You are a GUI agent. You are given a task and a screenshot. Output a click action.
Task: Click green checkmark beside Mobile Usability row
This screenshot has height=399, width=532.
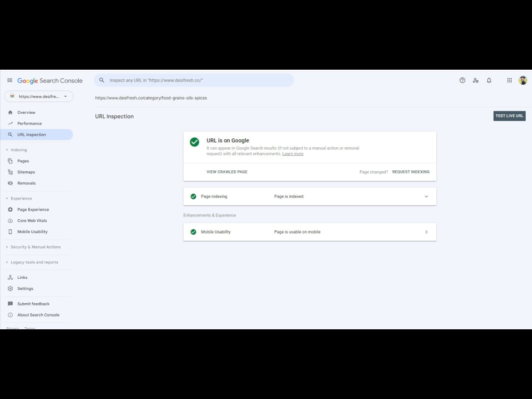click(x=194, y=232)
